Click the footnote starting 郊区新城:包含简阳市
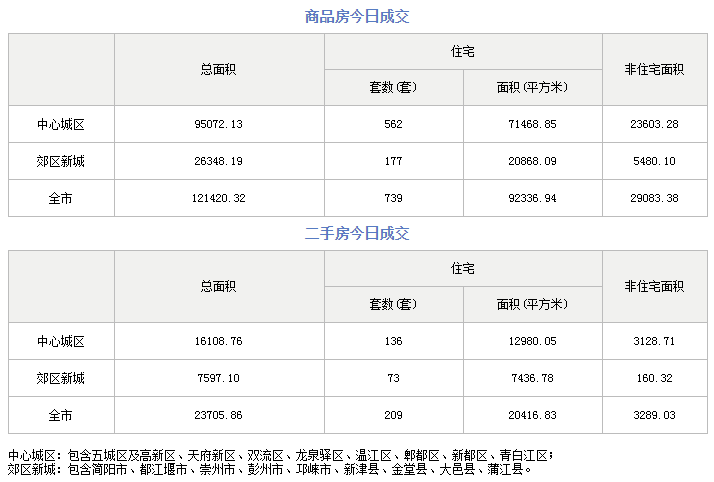 pos(270,469)
